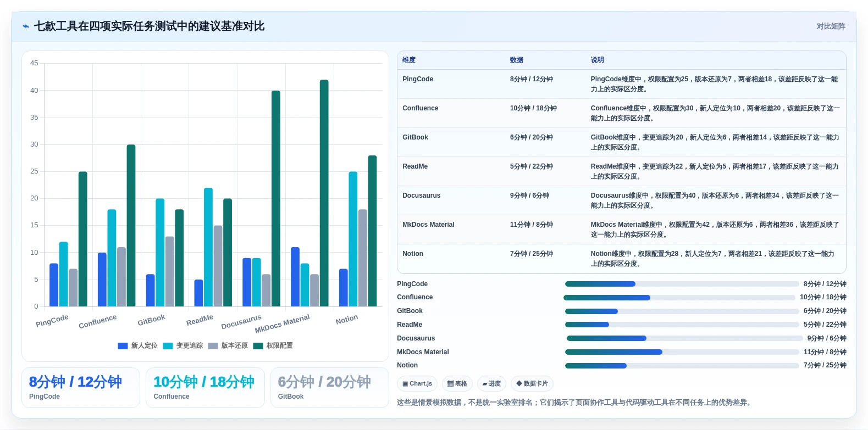
Task: Select the GitBook table row name
Action: tap(415, 137)
